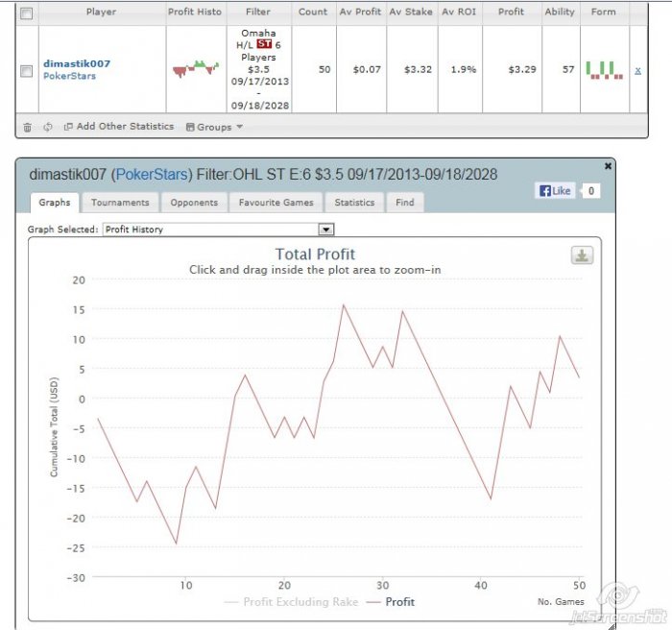Click the $0.07 Av Profit value
Image resolution: width=672 pixels, height=630 pixels.
point(367,69)
